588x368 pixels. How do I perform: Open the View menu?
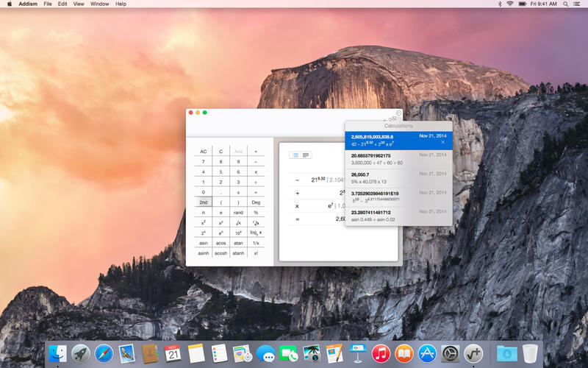click(79, 4)
